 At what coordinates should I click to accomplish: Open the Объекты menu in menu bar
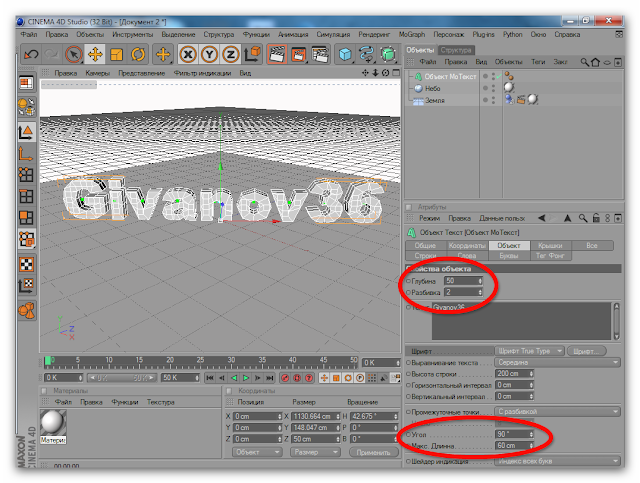click(x=90, y=35)
